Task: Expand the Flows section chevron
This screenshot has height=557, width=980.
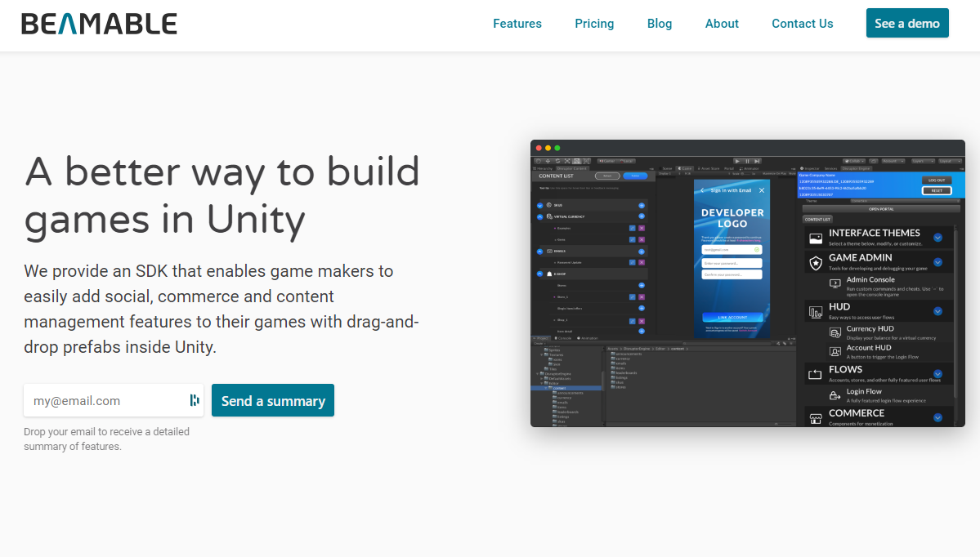Action: pos(937,374)
